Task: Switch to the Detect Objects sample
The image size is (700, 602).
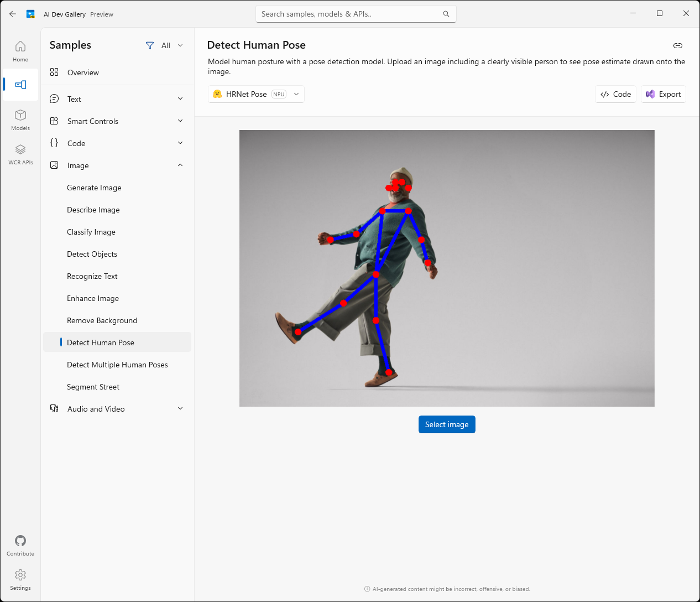Action: [x=92, y=254]
